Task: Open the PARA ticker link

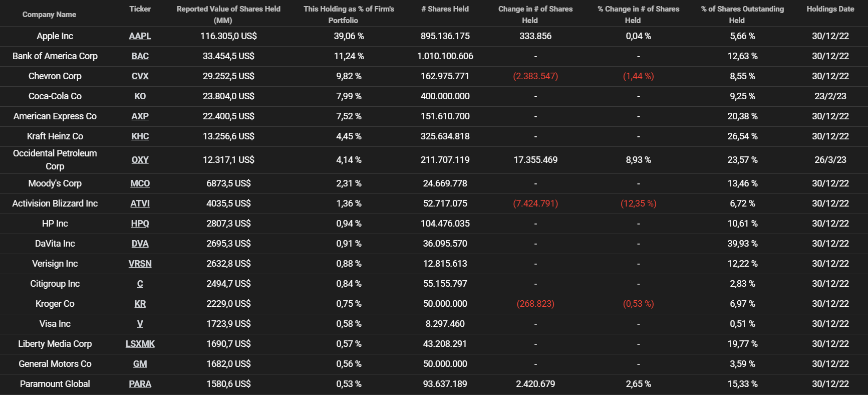Action: coord(140,384)
